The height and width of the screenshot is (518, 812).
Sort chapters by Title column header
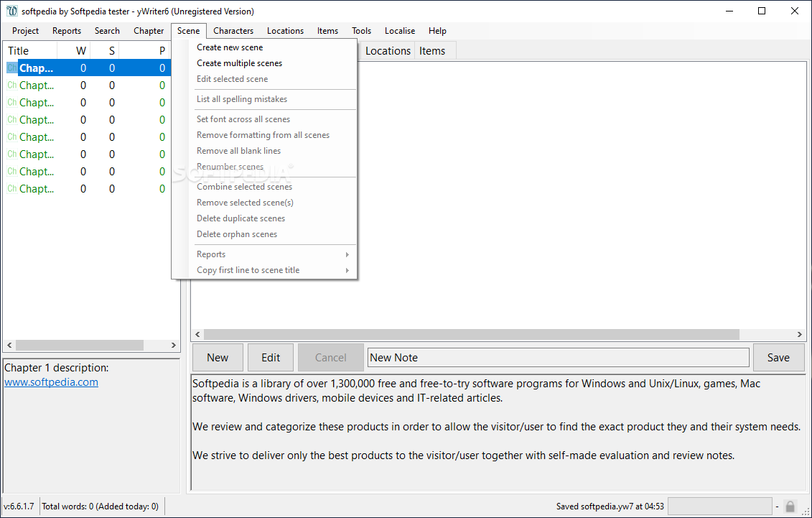point(30,51)
